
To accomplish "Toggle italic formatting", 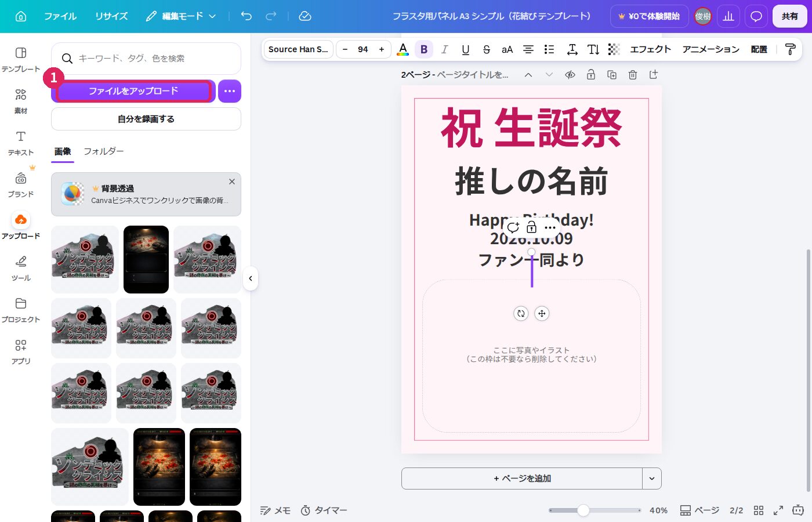I will click(445, 49).
